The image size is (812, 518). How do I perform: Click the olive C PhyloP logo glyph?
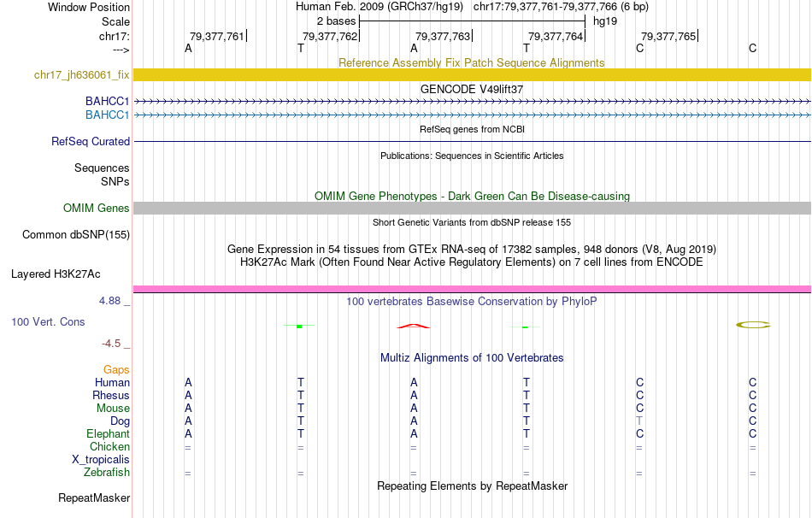753,325
